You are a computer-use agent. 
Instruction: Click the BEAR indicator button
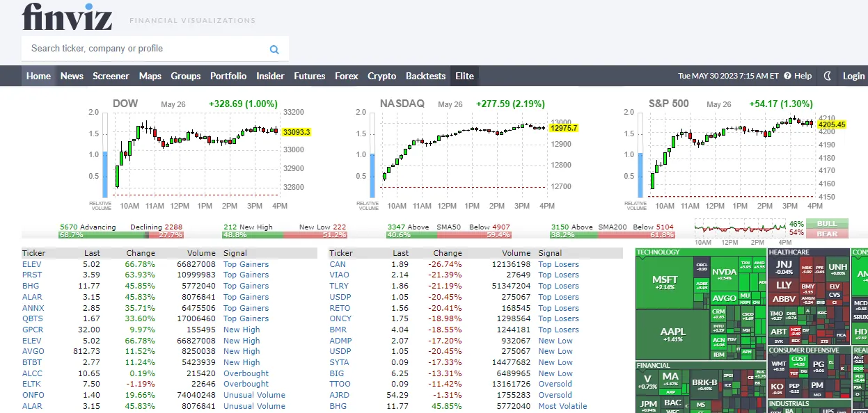(x=827, y=234)
